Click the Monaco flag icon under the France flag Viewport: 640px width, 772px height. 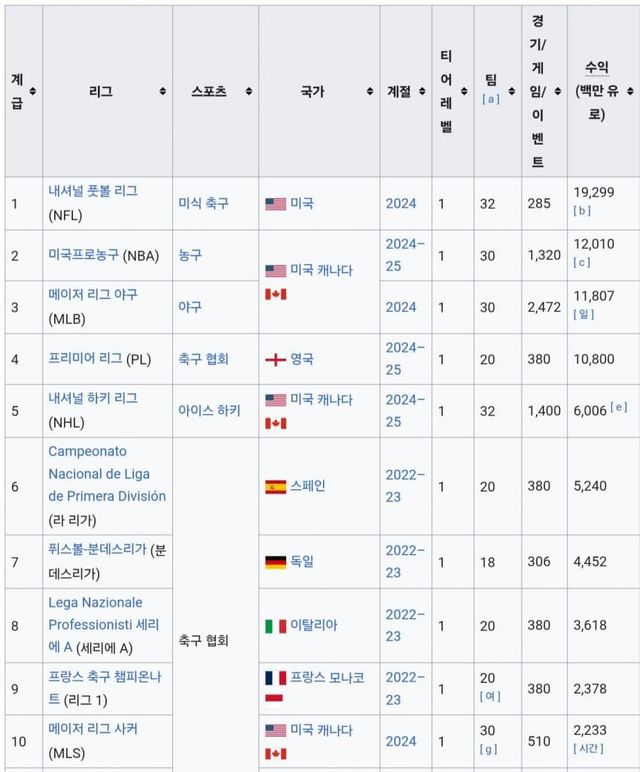click(x=275, y=699)
